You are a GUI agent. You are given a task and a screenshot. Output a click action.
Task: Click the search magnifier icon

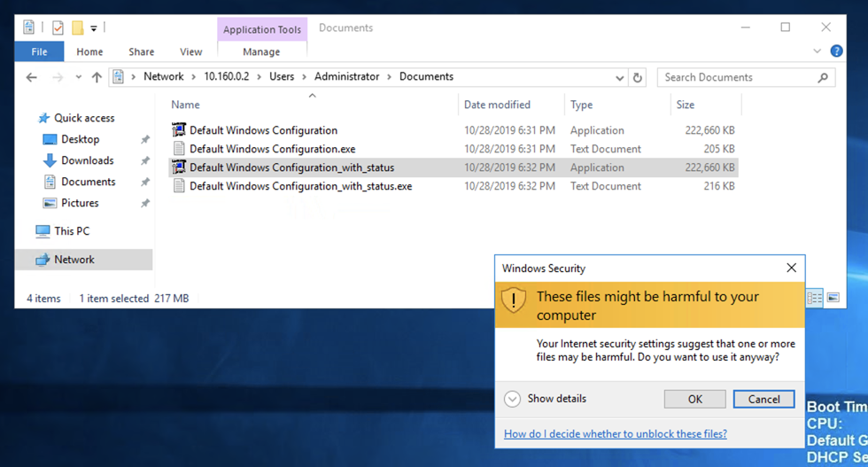(823, 78)
